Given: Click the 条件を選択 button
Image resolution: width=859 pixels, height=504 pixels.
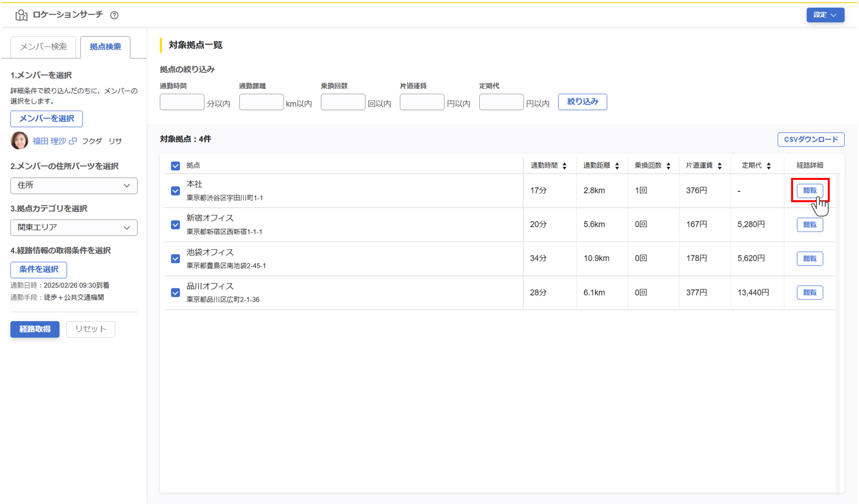Looking at the screenshot, I should pos(39,270).
